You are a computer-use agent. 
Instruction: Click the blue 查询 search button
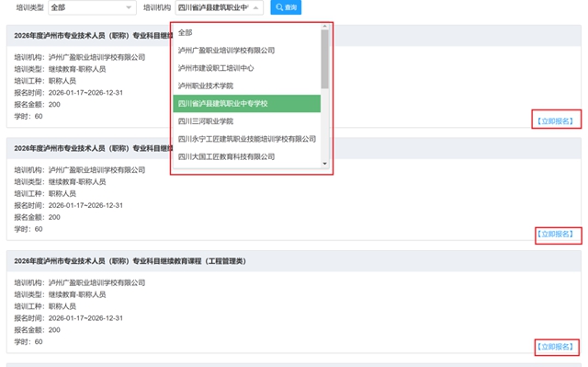286,7
